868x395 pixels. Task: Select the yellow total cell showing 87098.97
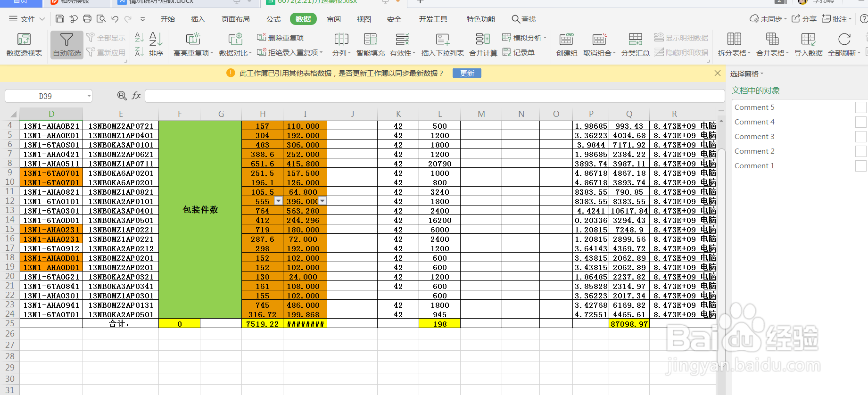(x=629, y=323)
